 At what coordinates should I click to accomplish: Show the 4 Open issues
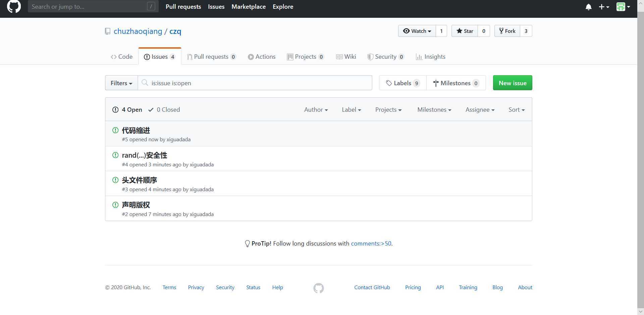coord(127,110)
